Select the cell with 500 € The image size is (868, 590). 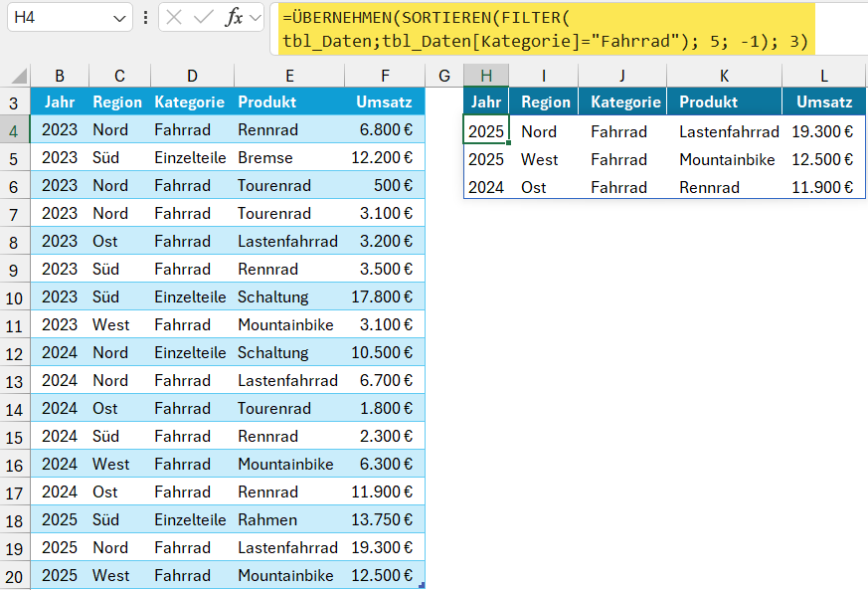pyautogui.click(x=386, y=186)
